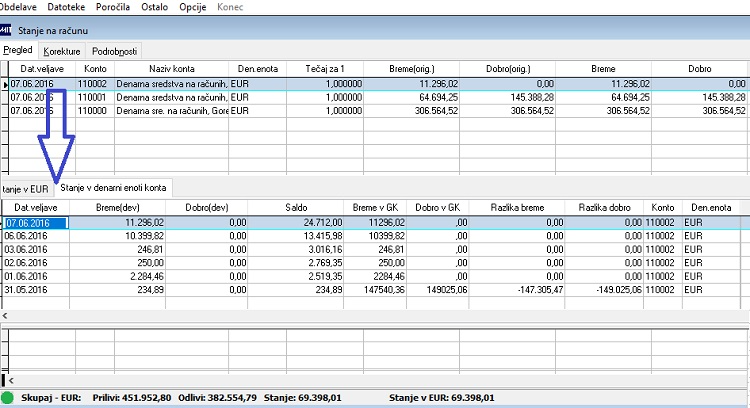The height and width of the screenshot is (408, 750).
Task: Click the Dobro(orig.) column header
Action: pyautogui.click(x=508, y=69)
